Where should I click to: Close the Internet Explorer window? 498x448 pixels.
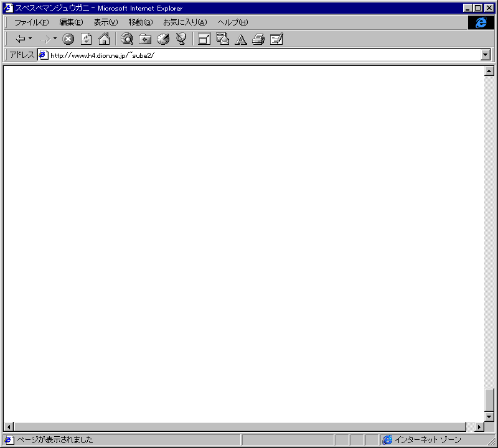click(489, 8)
